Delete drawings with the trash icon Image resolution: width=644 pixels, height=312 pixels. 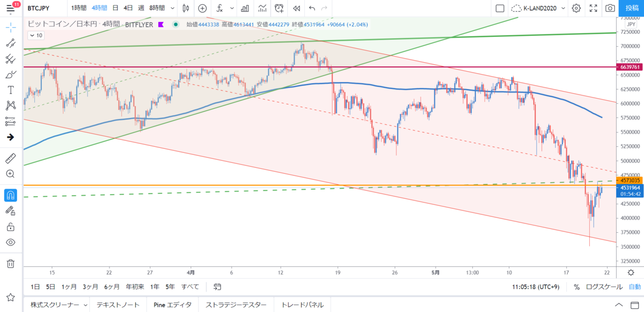tap(10, 263)
